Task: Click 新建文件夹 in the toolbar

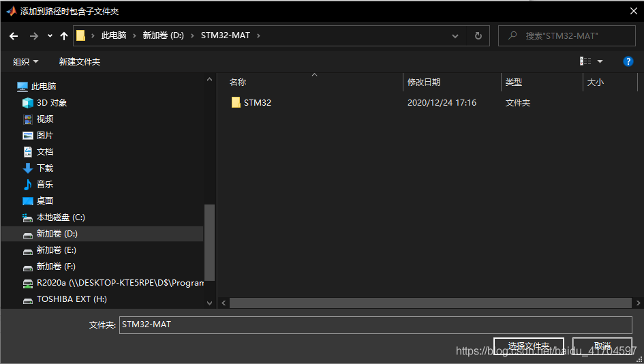Action: (79, 62)
